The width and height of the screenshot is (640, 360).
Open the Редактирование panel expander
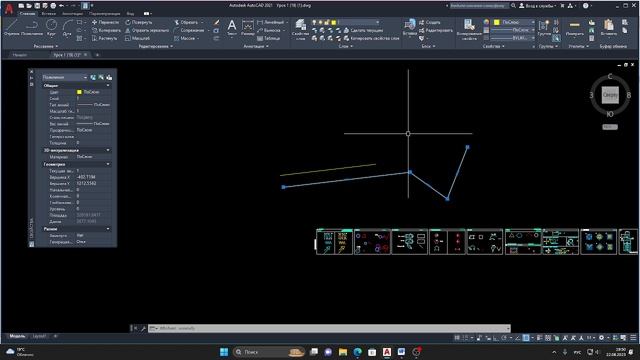point(156,46)
